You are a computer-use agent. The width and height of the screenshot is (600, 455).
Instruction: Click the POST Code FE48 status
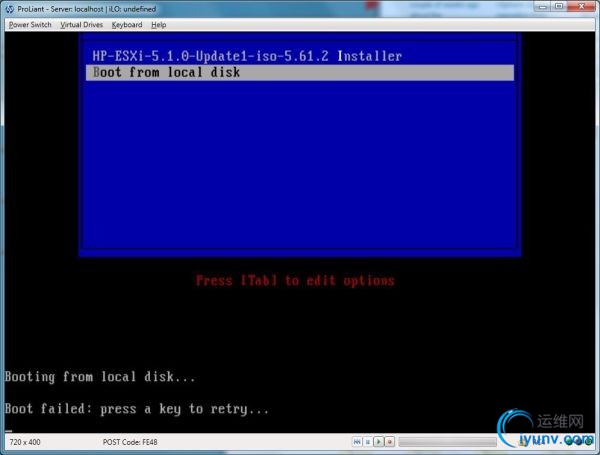pos(130,442)
